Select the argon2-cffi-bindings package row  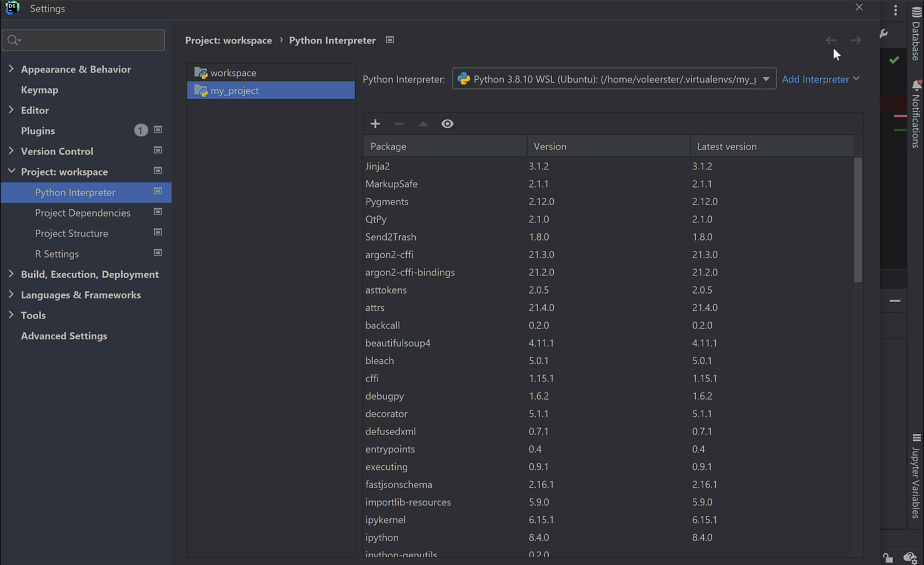click(x=609, y=272)
